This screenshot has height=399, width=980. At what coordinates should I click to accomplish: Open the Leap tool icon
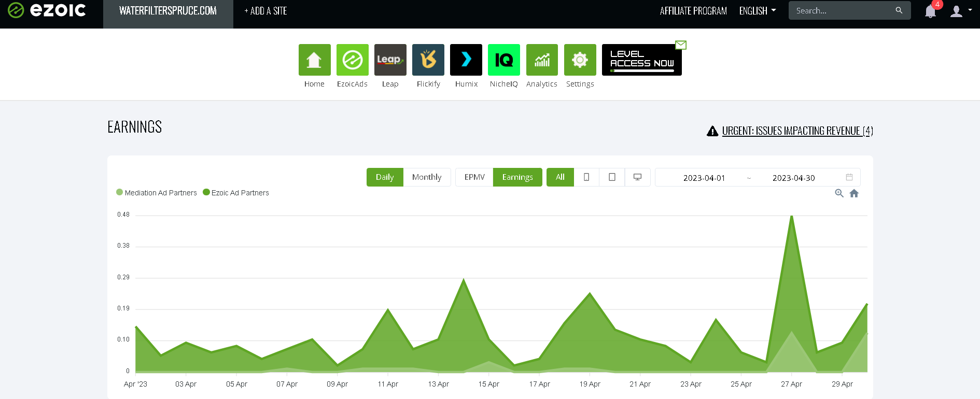(390, 60)
